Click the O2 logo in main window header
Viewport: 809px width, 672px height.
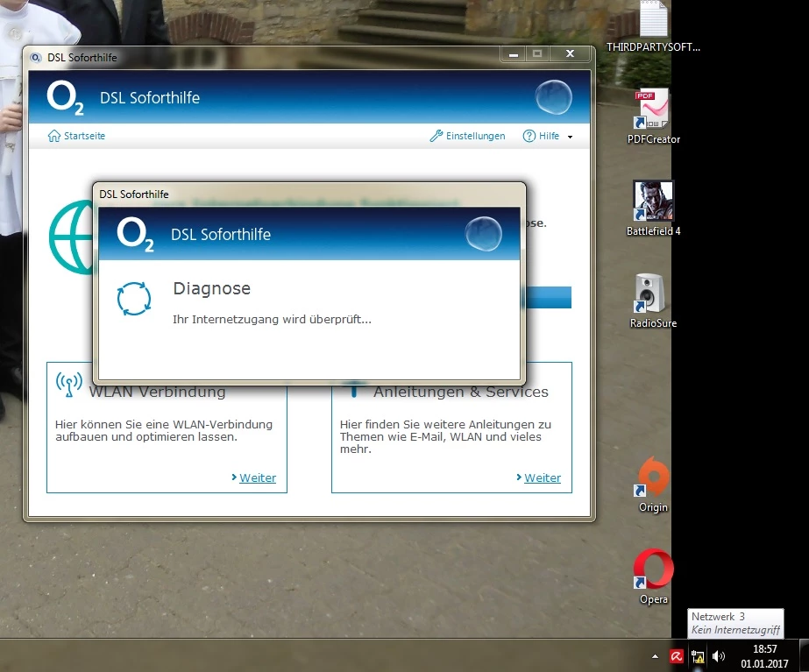[x=65, y=98]
